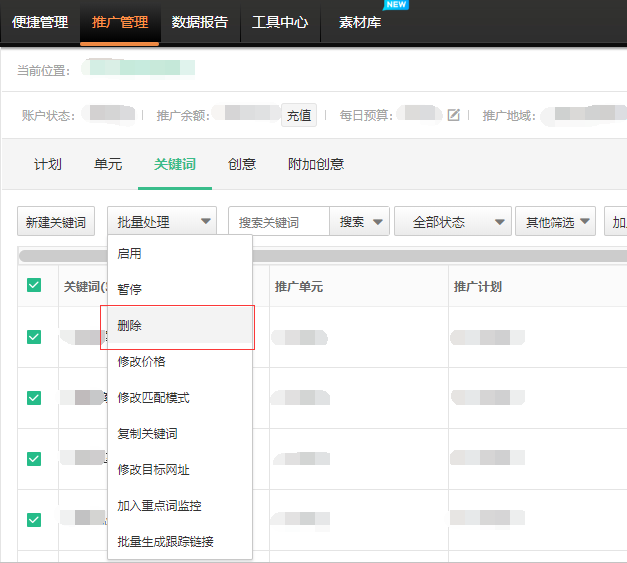Toggle the select-all checkbox in table header
Viewport: 627px width, 563px height.
tap(34, 286)
